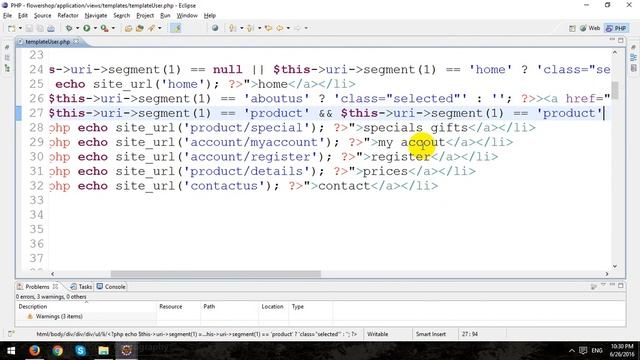Close the Problems view tab
Image resolution: width=640 pixels, height=360 pixels.
(x=56, y=286)
